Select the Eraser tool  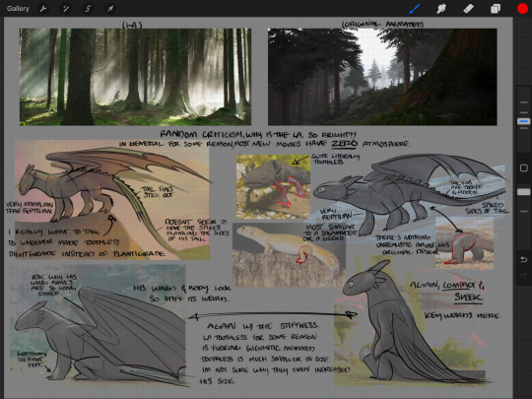point(468,9)
